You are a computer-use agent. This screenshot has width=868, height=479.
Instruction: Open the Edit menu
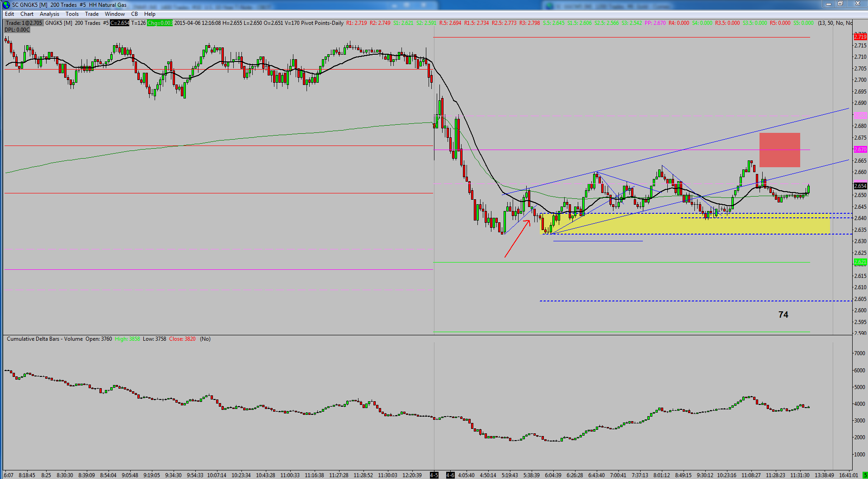click(x=9, y=14)
